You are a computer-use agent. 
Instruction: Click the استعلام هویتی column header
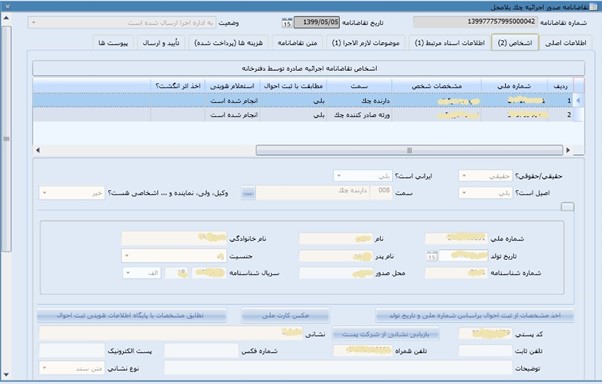(233, 86)
